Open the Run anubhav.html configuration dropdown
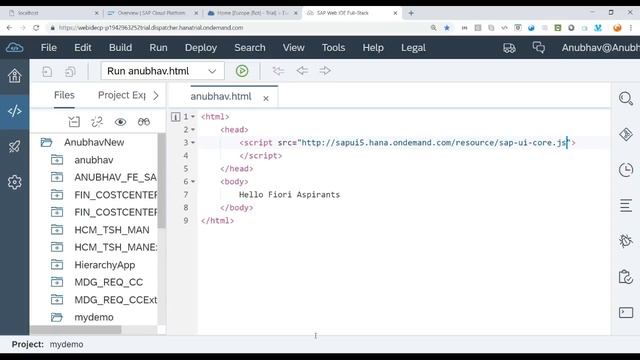The width and height of the screenshot is (640, 360). click(x=162, y=71)
